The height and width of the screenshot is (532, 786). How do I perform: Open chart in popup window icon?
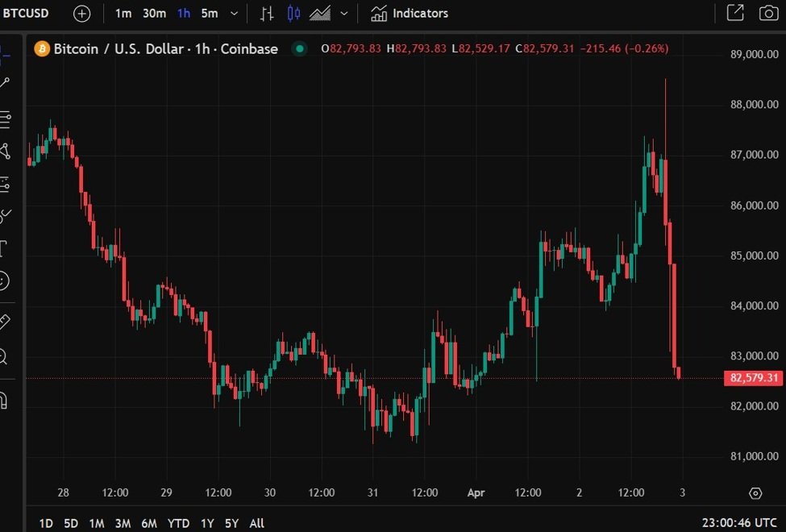click(x=735, y=13)
